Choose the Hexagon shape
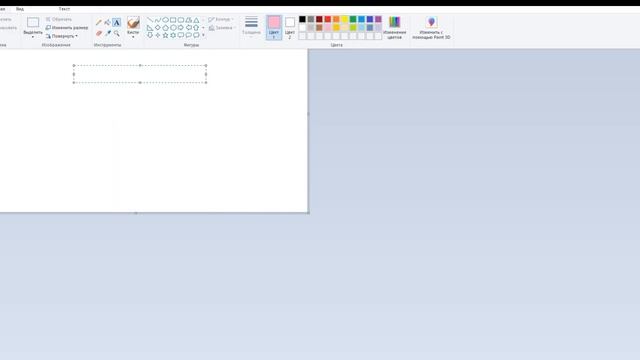 tap(173, 27)
